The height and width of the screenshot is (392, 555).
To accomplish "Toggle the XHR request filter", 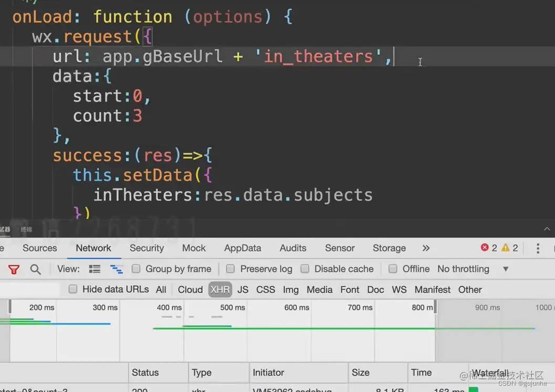I will coord(220,290).
